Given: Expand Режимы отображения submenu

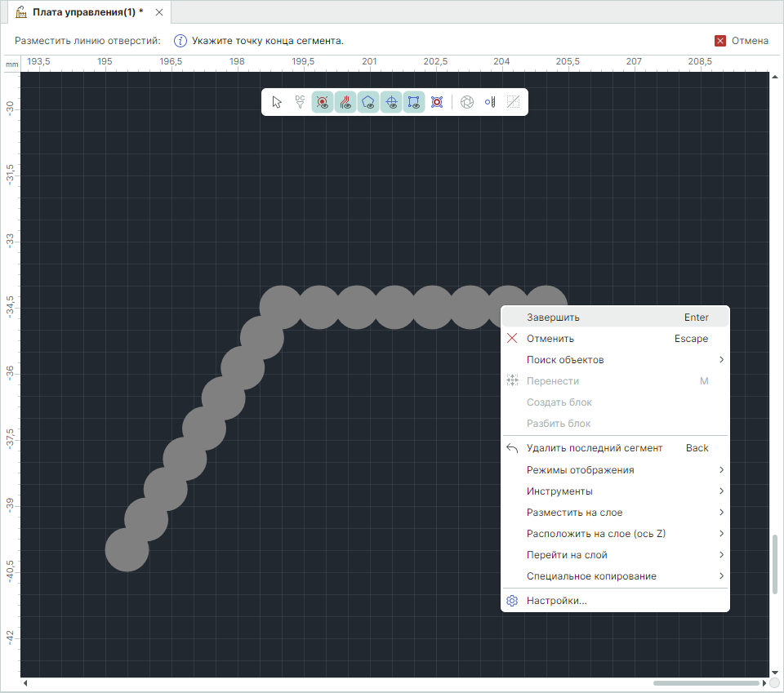Looking at the screenshot, I should point(615,470).
